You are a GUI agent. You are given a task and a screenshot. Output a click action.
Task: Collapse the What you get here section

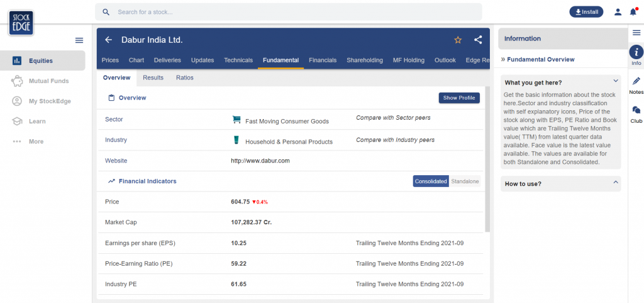[x=616, y=81]
